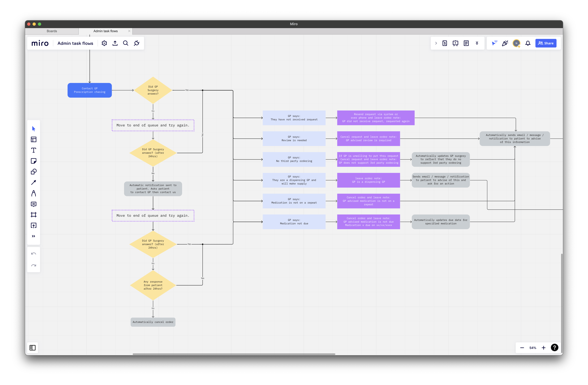Click the Share button
588x385 pixels.
click(x=546, y=43)
